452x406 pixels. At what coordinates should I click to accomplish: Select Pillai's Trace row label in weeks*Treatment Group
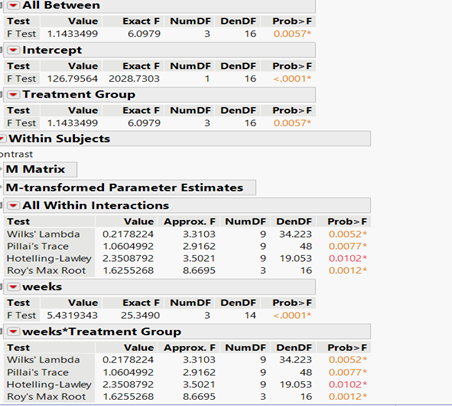click(x=38, y=373)
